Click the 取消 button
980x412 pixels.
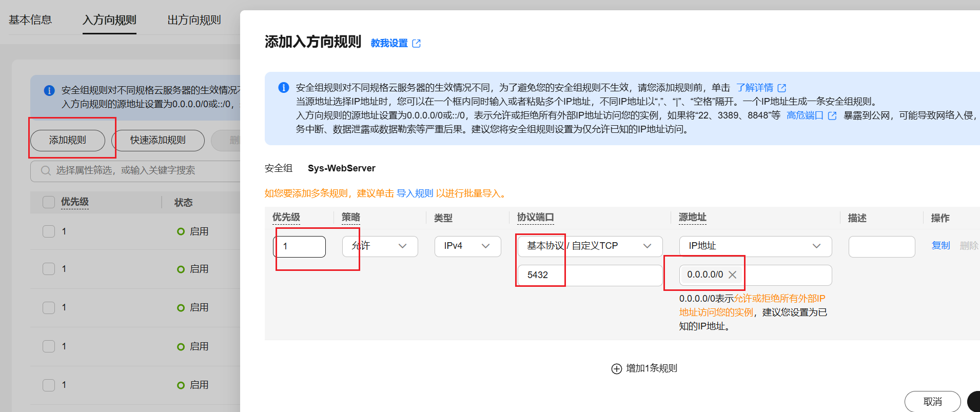point(932,401)
